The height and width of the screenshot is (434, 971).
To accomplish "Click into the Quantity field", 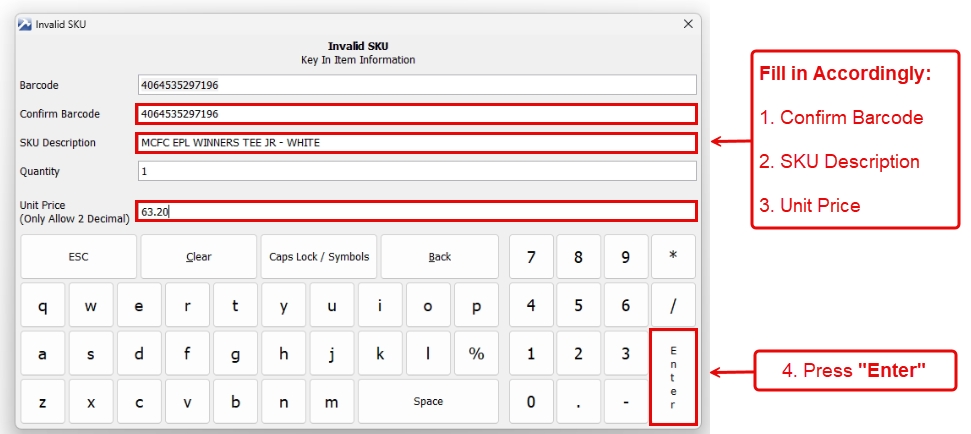I will coord(416,171).
